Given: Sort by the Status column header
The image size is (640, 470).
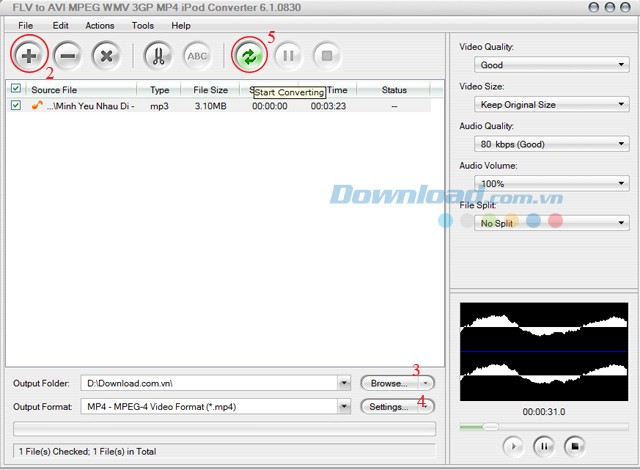Looking at the screenshot, I should click(x=394, y=89).
